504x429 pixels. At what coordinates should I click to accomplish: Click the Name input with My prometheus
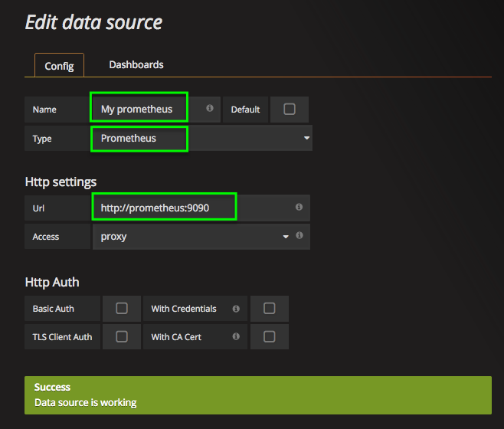tap(156, 110)
